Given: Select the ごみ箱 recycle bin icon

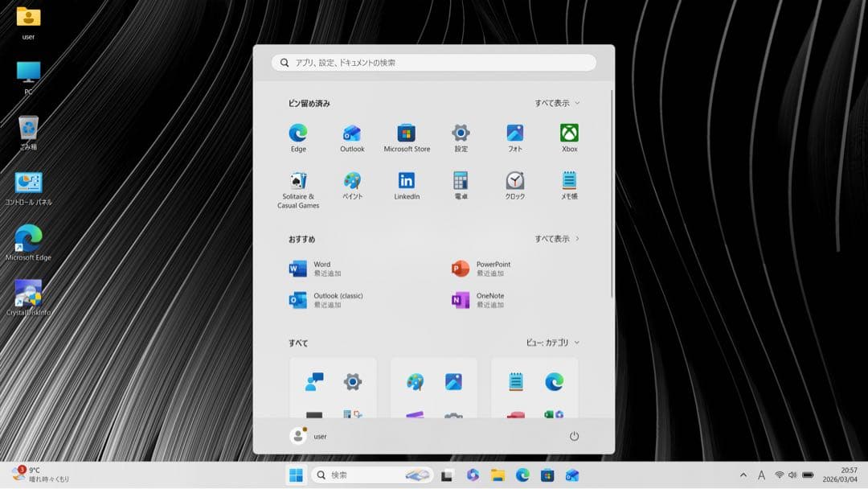Looking at the screenshot, I should click(x=28, y=133).
